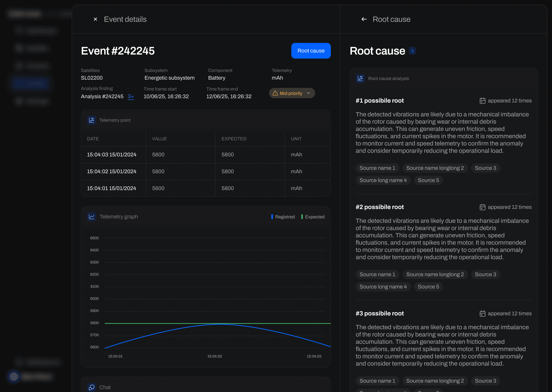Select Source name longlong 2 tag under #1 root
Viewport: 552px width, 392px height.
point(435,168)
